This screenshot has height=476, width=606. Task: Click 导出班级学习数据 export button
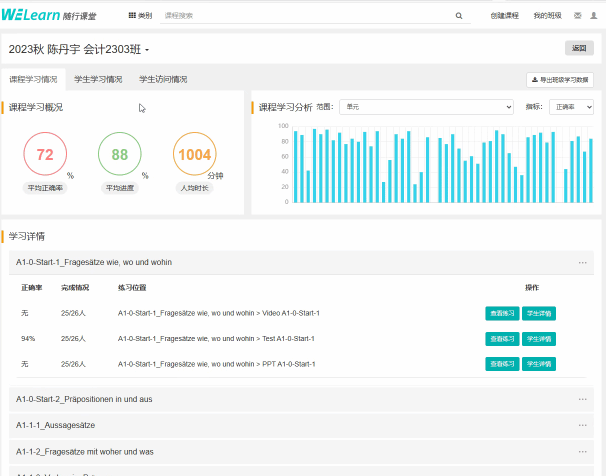(560, 80)
